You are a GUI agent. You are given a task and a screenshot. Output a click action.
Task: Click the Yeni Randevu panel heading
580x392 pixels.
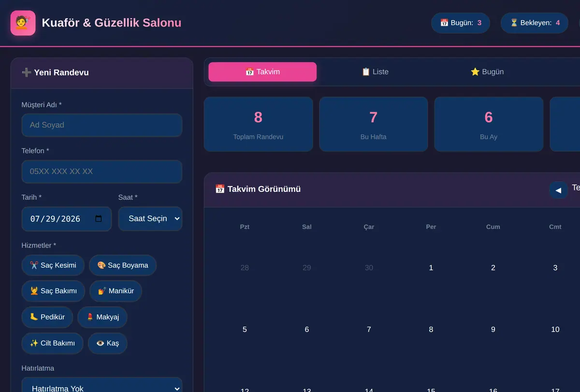[55, 73]
